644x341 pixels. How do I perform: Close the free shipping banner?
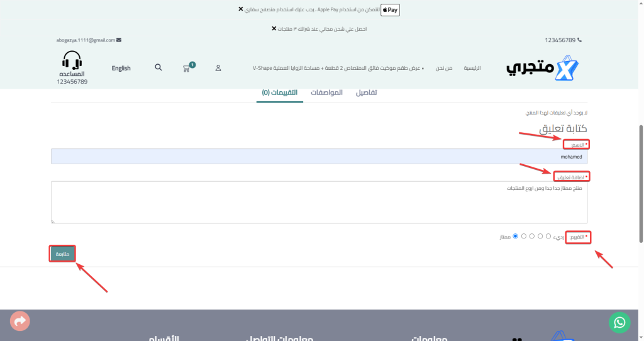[274, 29]
